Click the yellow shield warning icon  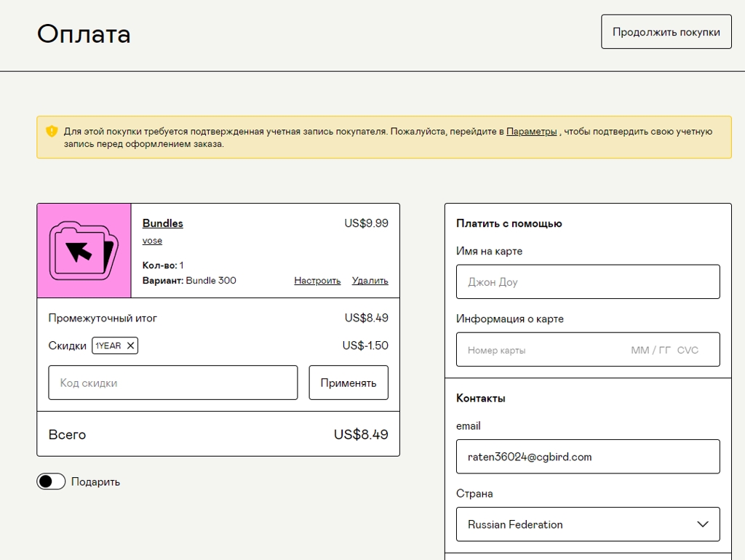(52, 131)
